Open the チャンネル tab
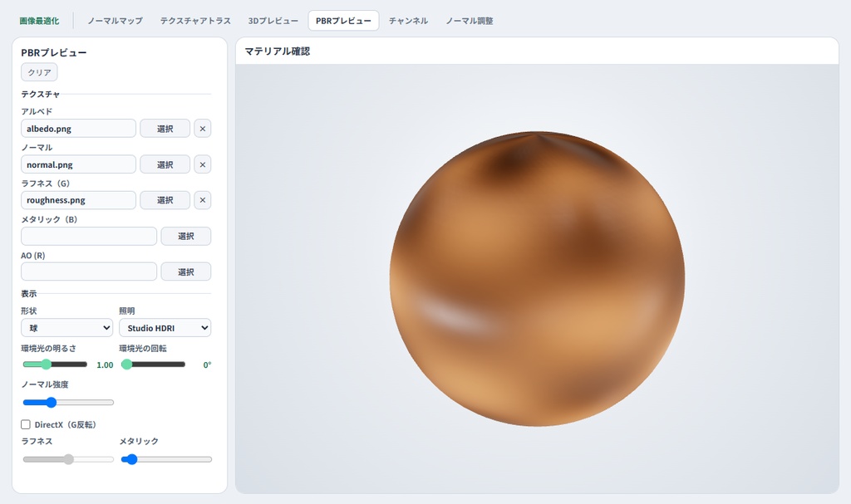The height and width of the screenshot is (504, 851). click(408, 21)
